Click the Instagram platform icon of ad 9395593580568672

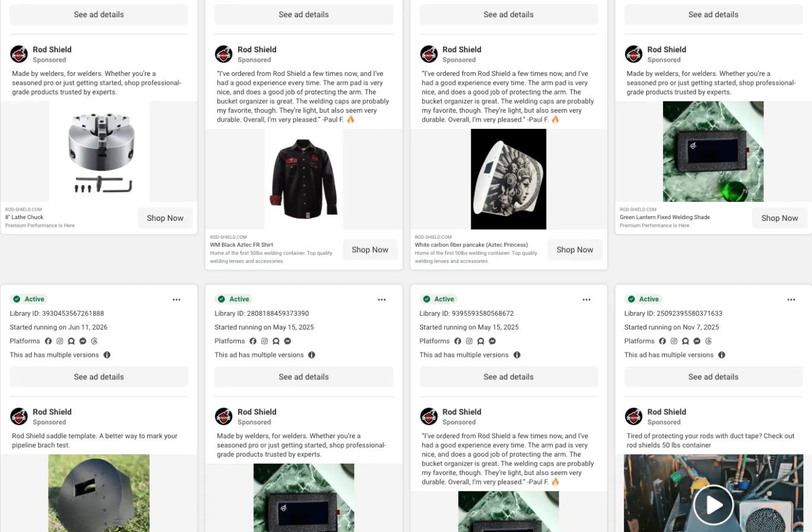[x=470, y=341]
